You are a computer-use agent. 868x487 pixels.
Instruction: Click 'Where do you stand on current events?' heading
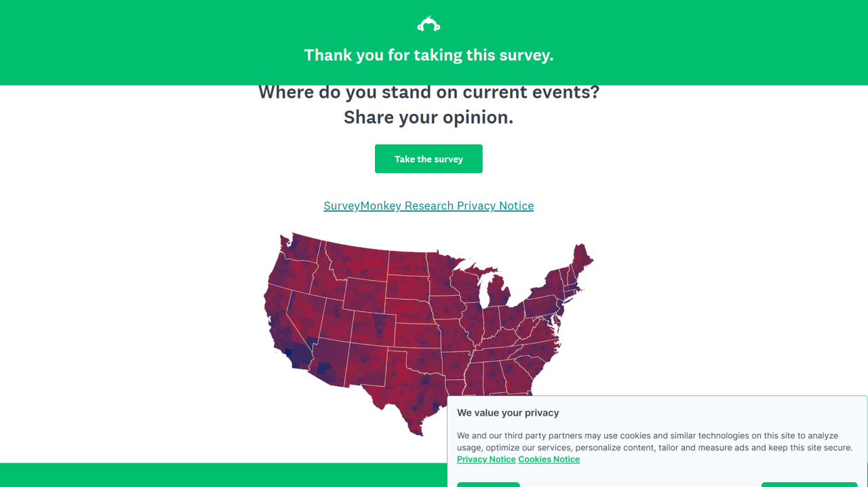coord(429,92)
